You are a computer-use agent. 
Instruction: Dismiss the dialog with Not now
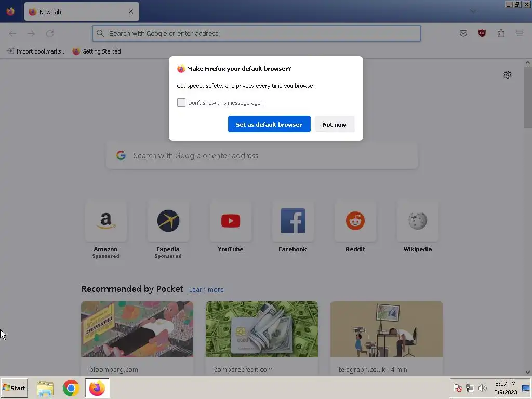[335, 124]
